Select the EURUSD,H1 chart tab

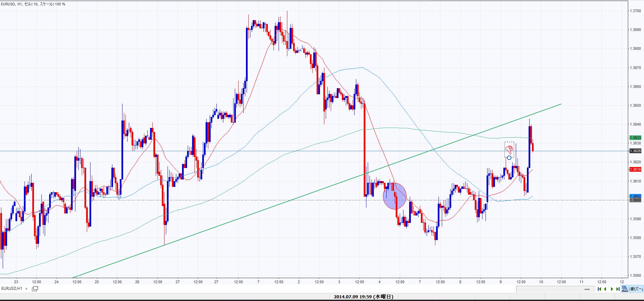(x=12, y=289)
